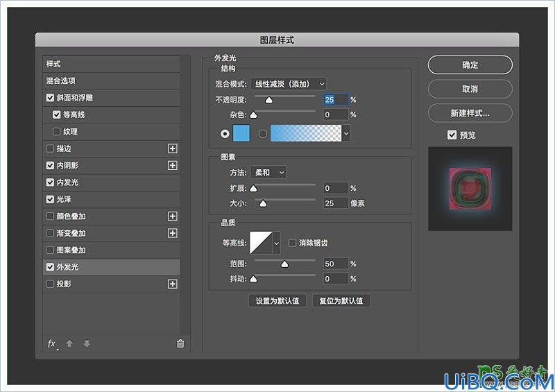Screen dimensions: 555x392
Task: Click the 杂色 value field
Action: coord(336,114)
